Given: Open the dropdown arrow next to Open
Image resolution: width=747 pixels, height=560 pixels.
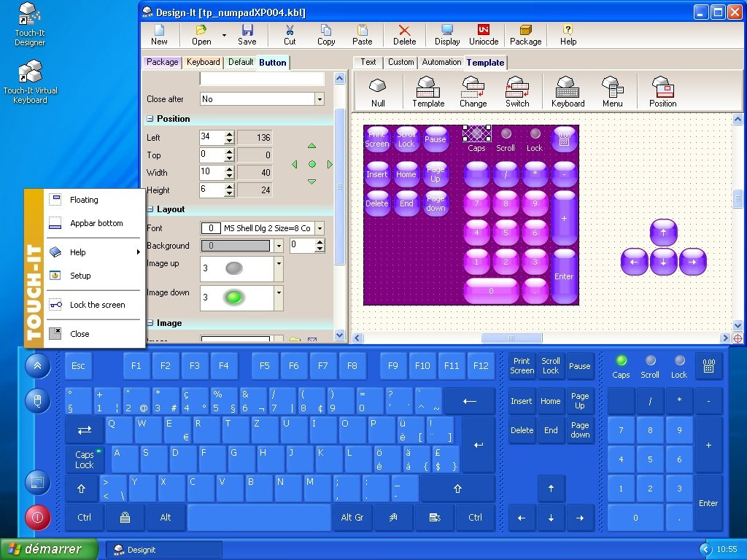Looking at the screenshot, I should pyautogui.click(x=224, y=35).
